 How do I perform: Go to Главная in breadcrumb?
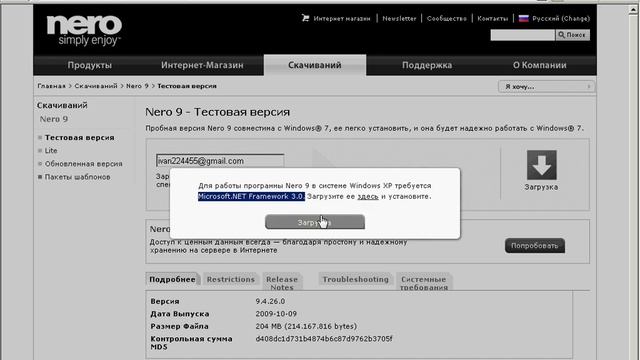(x=51, y=86)
